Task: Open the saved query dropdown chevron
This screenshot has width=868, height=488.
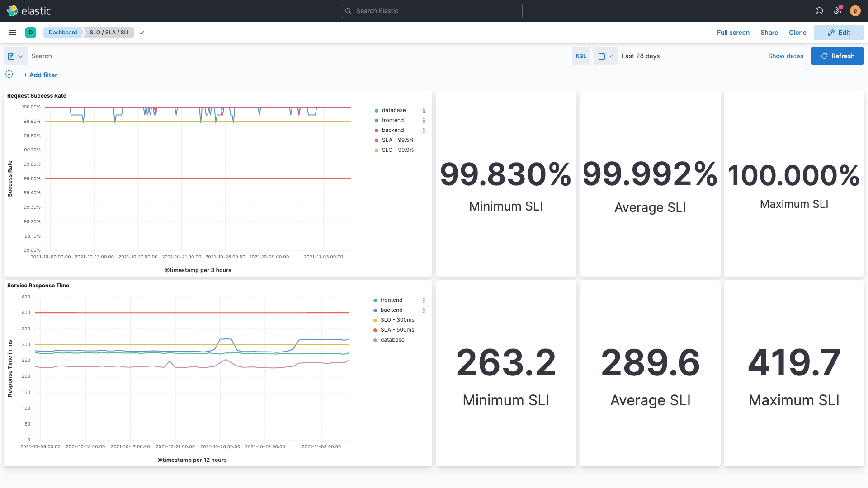Action: tap(20, 56)
